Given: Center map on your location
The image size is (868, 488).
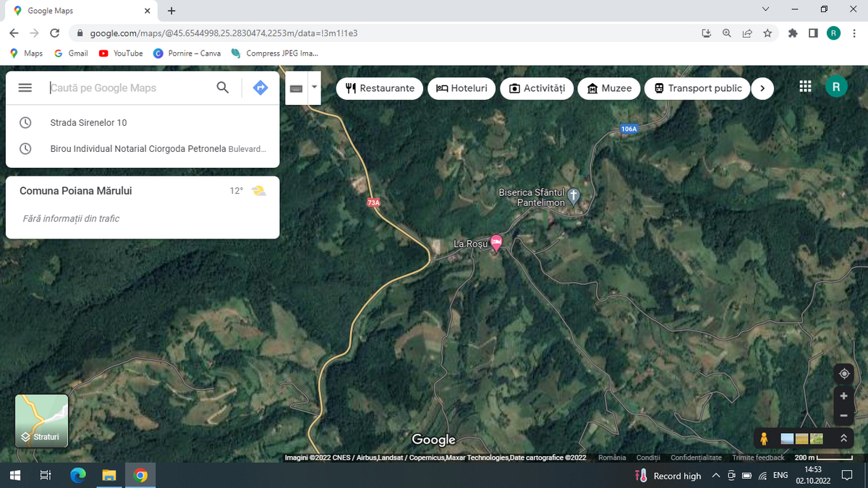Looking at the screenshot, I should [x=843, y=374].
